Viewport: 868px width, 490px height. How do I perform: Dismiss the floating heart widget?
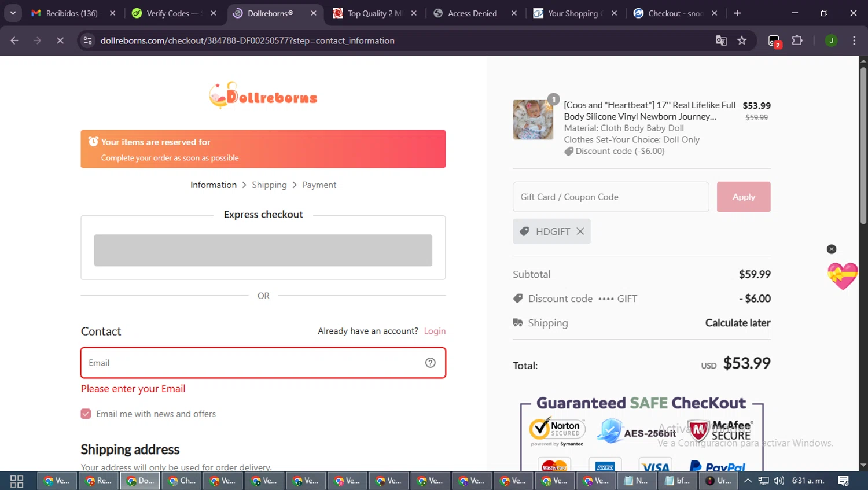tap(832, 249)
